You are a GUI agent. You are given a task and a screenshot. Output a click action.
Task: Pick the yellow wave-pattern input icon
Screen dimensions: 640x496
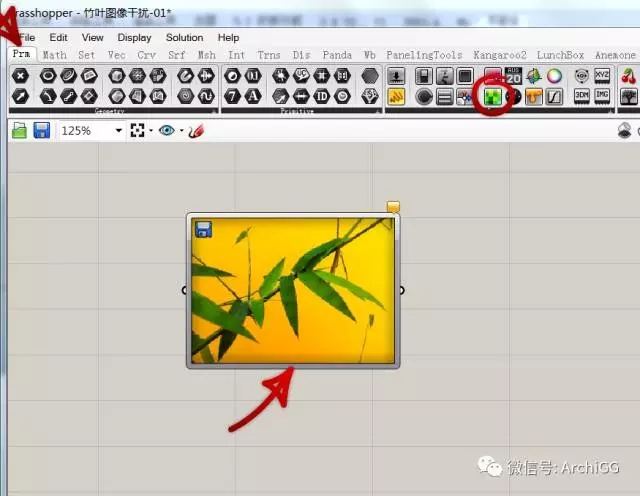(x=396, y=97)
